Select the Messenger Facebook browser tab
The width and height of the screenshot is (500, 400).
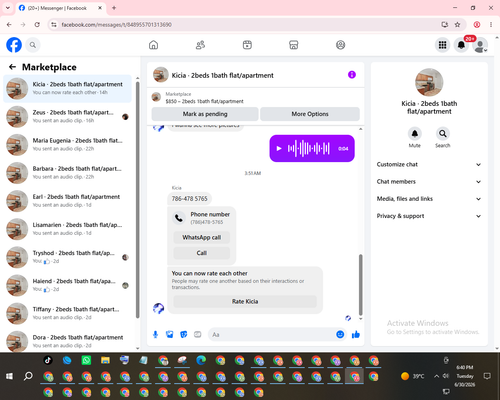click(x=60, y=8)
